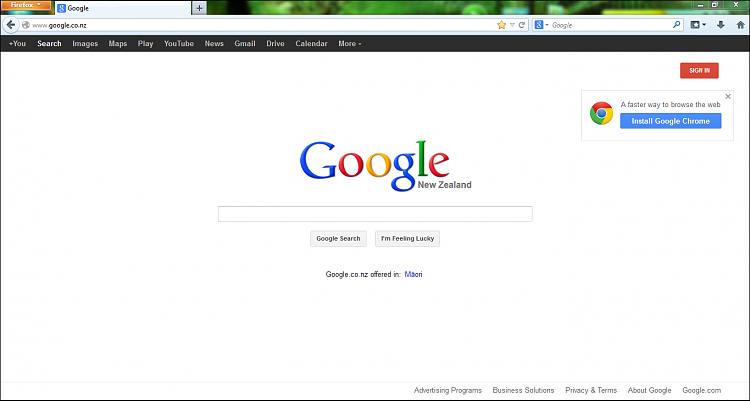Click 'Google.co.nz offered in:' text
This screenshot has width=750, height=401.
[x=363, y=274]
